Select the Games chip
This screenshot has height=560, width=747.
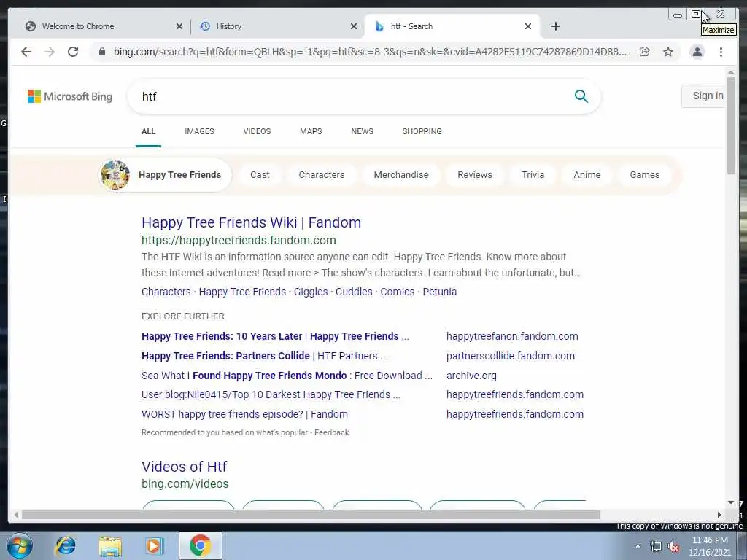645,175
